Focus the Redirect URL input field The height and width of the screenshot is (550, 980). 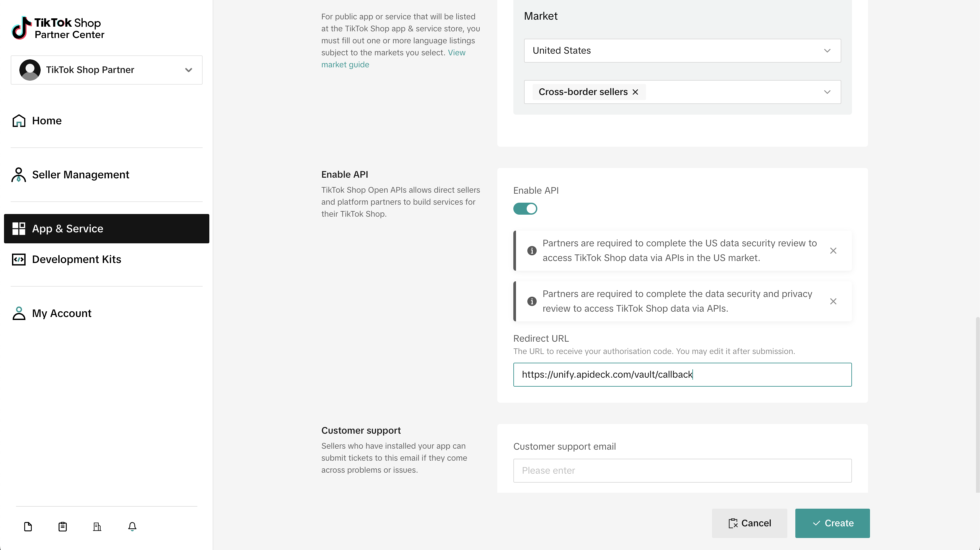(x=682, y=375)
